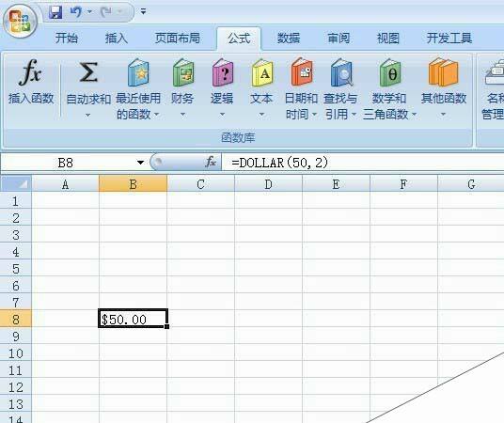Open the undo history dropdown arrow
Viewport: 504px width, 423px height.
tap(89, 12)
